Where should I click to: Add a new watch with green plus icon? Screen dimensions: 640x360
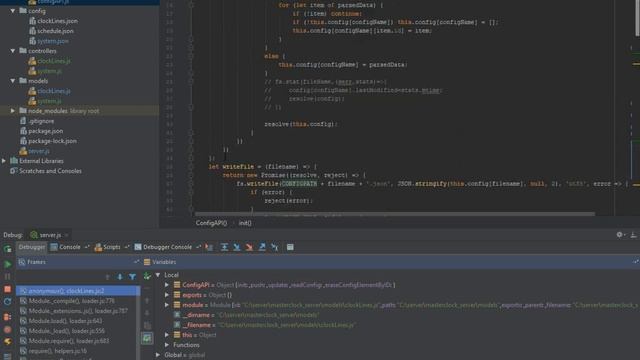pyautogui.click(x=147, y=276)
